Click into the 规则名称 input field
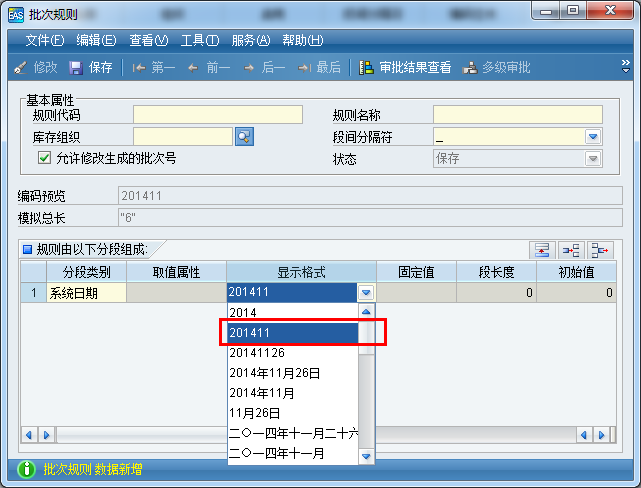641x488 pixels. pyautogui.click(x=517, y=114)
